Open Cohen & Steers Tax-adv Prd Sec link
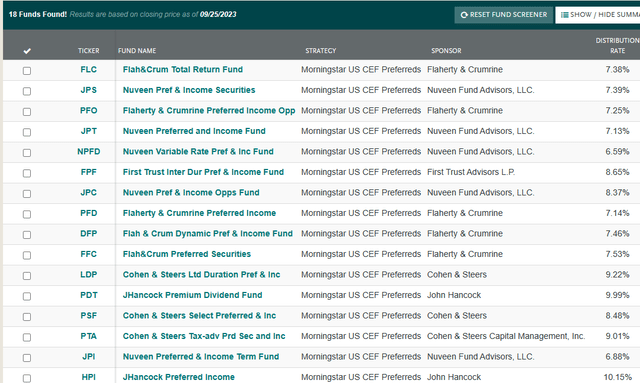Screen dimensions: 640x383 pos(204,336)
